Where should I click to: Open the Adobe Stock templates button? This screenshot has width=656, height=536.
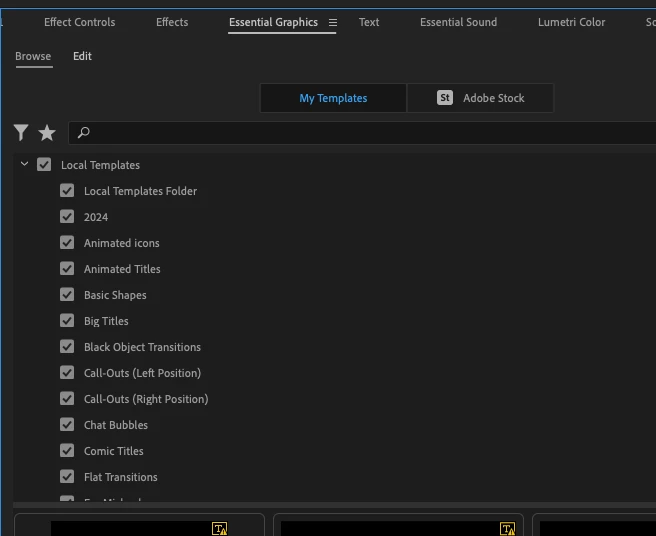tap(480, 98)
